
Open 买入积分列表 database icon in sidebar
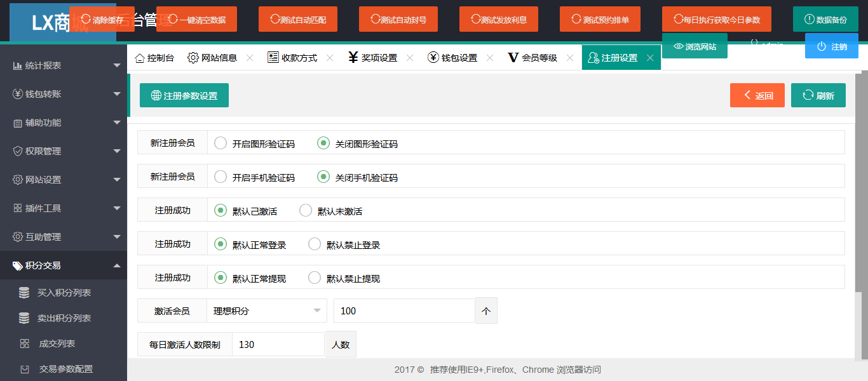coord(24,293)
